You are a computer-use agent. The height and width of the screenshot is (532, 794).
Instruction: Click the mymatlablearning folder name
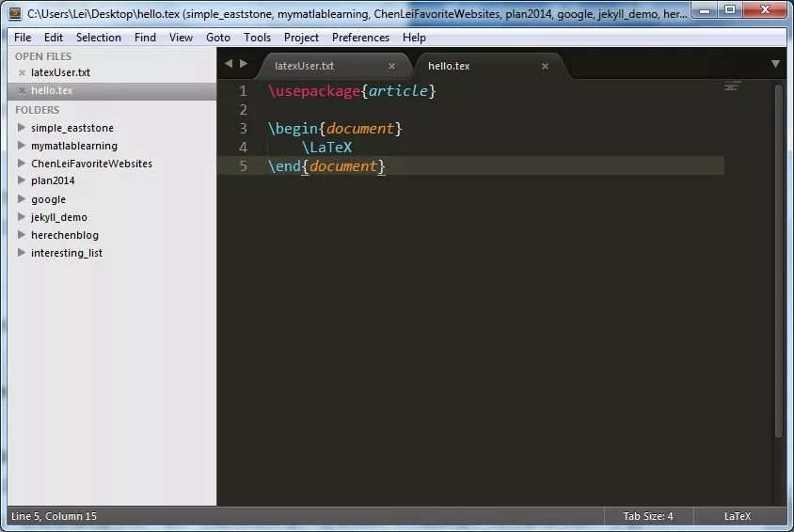pyautogui.click(x=74, y=146)
